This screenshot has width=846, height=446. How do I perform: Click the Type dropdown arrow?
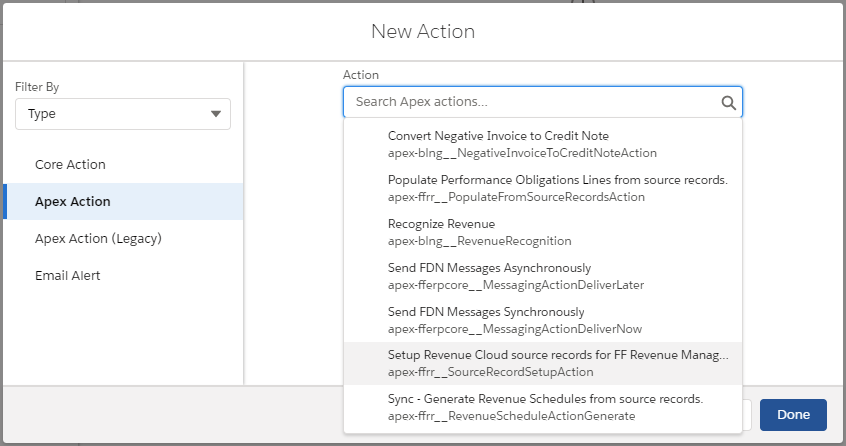[x=216, y=114]
